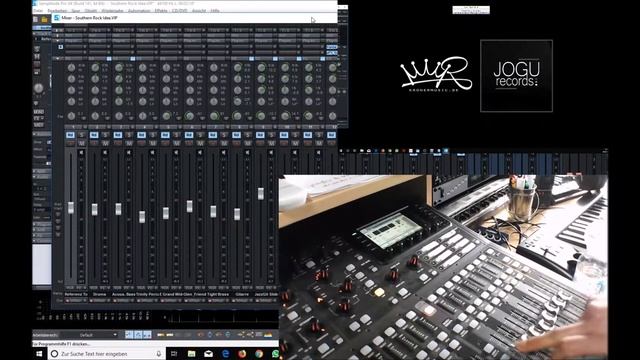Click the rainbow spectrum icon in bottom toolbar
Image resolution: width=640 pixels, height=360 pixels.
(268, 335)
